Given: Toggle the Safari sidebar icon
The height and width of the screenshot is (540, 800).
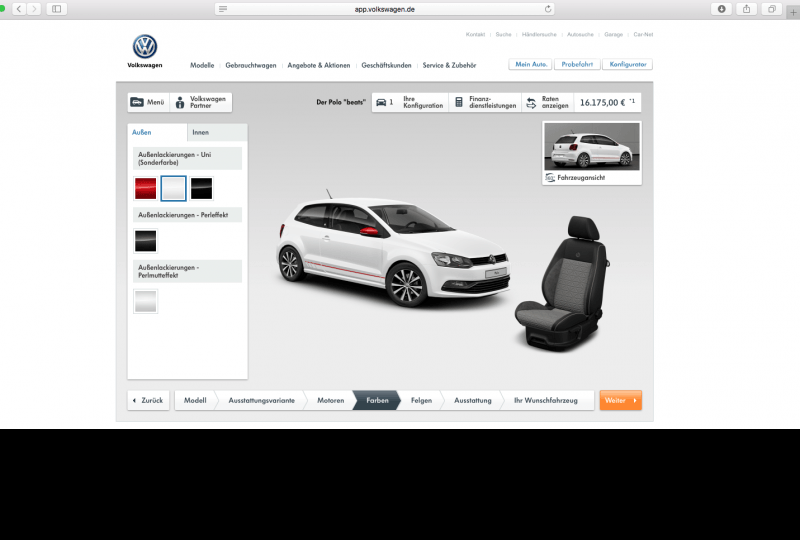Looking at the screenshot, I should pos(57,9).
